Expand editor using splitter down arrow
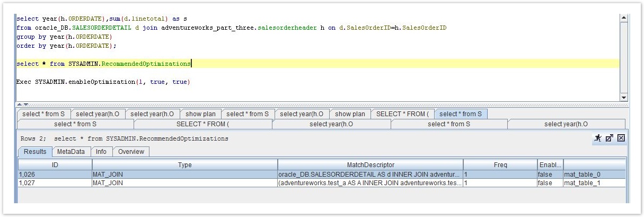Image resolution: width=644 pixels, height=217 pixels. pos(25,105)
